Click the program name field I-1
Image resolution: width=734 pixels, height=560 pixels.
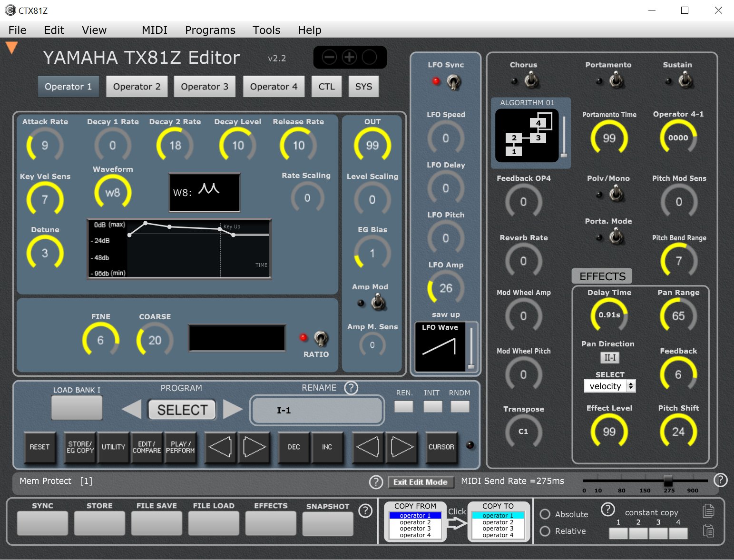[317, 410]
